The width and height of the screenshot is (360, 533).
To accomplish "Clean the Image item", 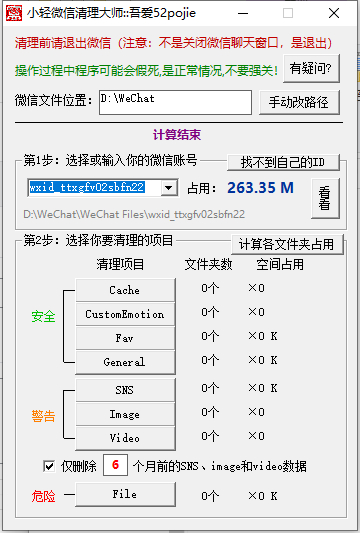I will (x=125, y=414).
